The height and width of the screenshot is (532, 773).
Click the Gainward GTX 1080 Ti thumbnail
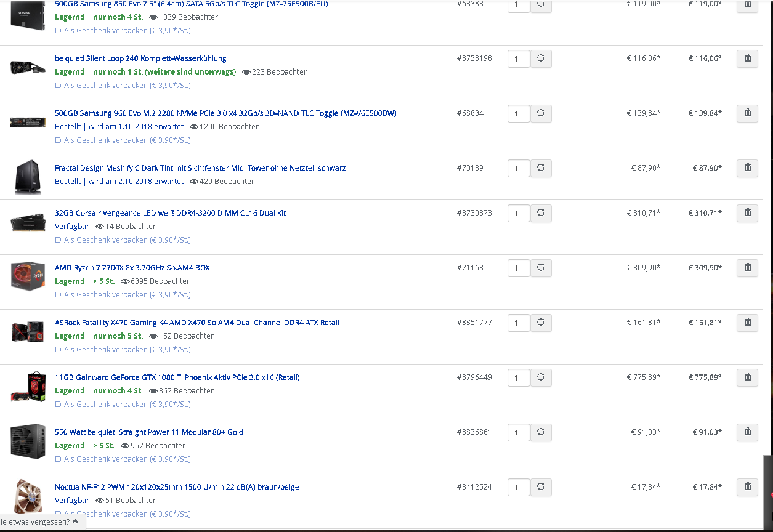28,387
